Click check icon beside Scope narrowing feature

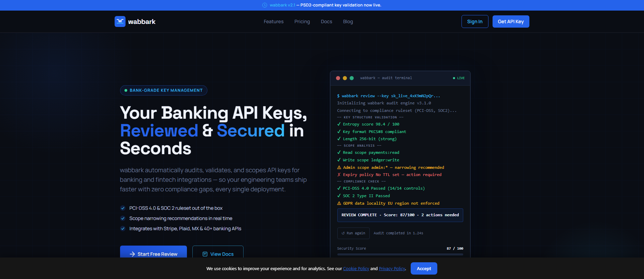coord(123,218)
